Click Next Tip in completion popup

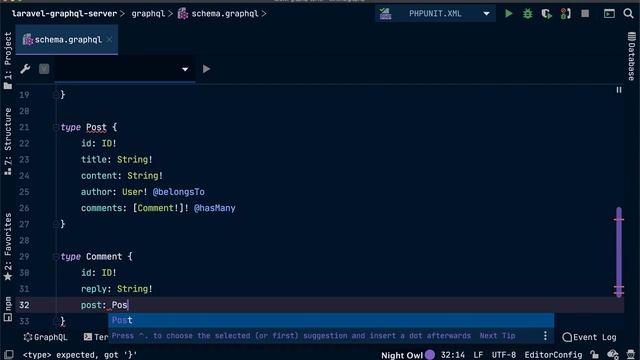497,336
